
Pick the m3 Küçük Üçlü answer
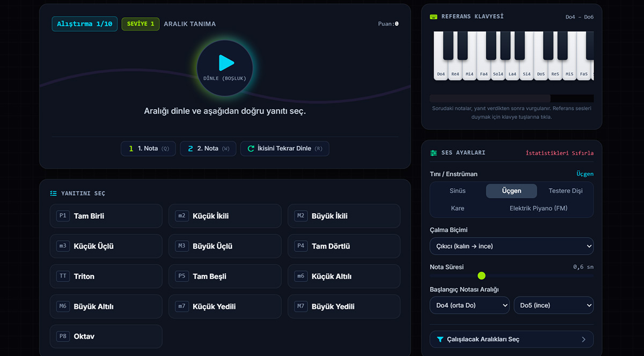click(106, 246)
